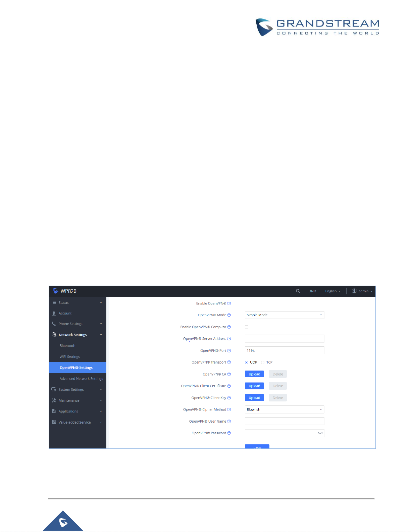Delete the OpenVPN® CA file
411x532 pixels.
coord(278,374)
